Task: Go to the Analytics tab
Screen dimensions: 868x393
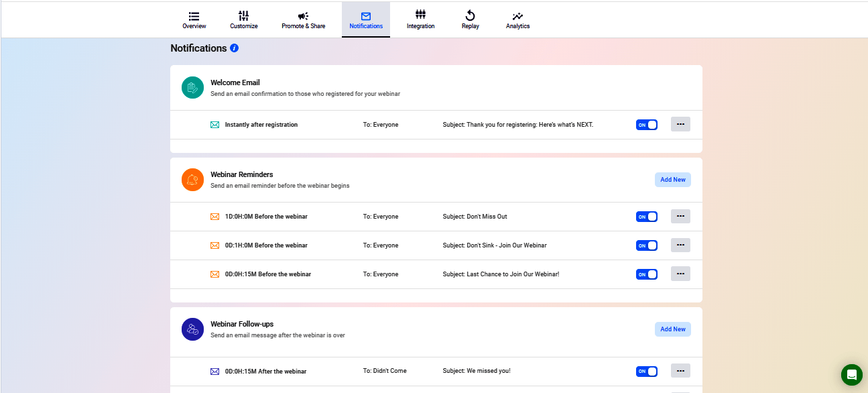Action: point(517,19)
